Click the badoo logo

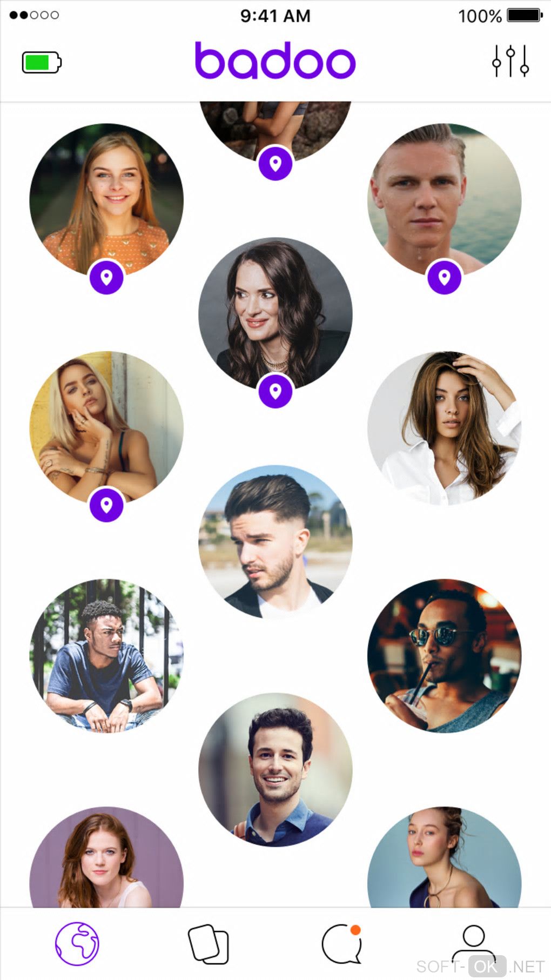(x=275, y=60)
